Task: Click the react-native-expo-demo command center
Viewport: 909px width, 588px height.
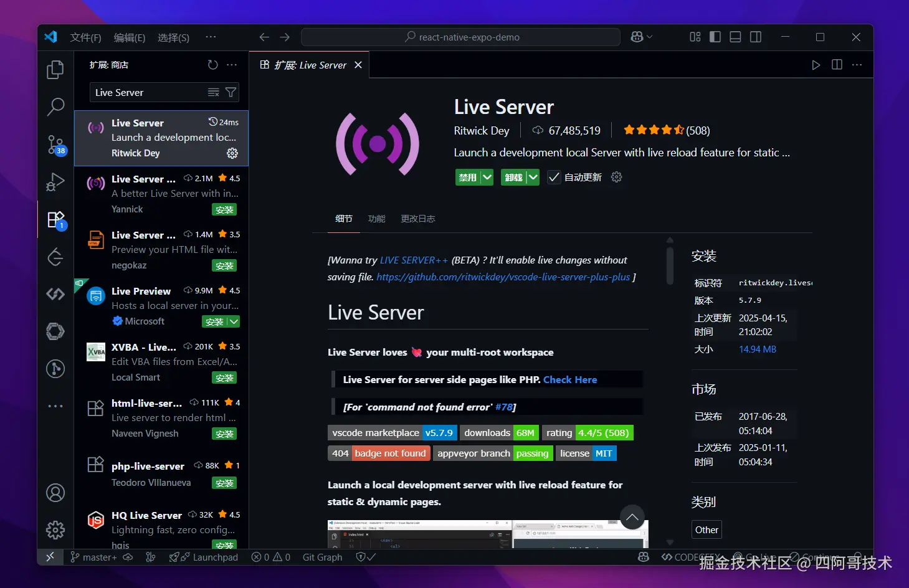Action: click(x=460, y=37)
